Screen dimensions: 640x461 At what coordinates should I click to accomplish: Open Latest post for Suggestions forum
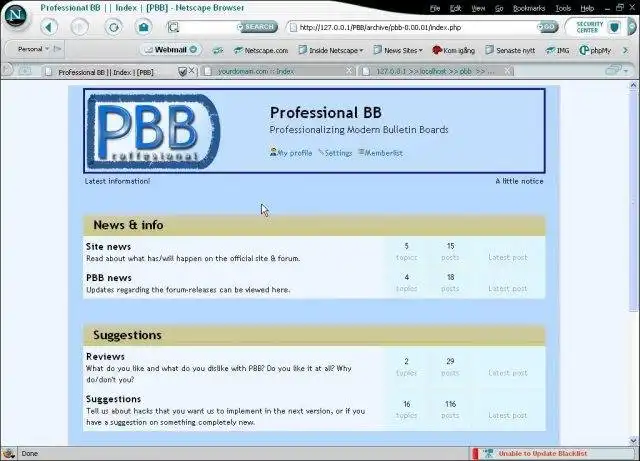click(508, 415)
